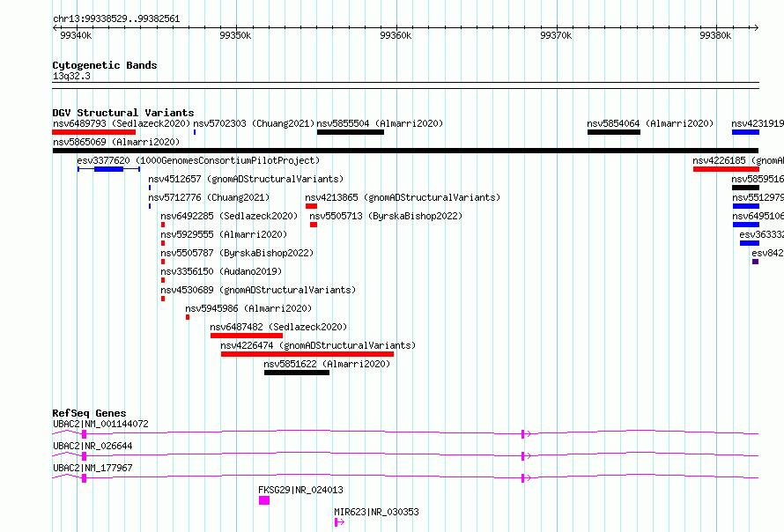
Task: Click the esv3377620 1000Genomes variant label
Action: (x=198, y=160)
